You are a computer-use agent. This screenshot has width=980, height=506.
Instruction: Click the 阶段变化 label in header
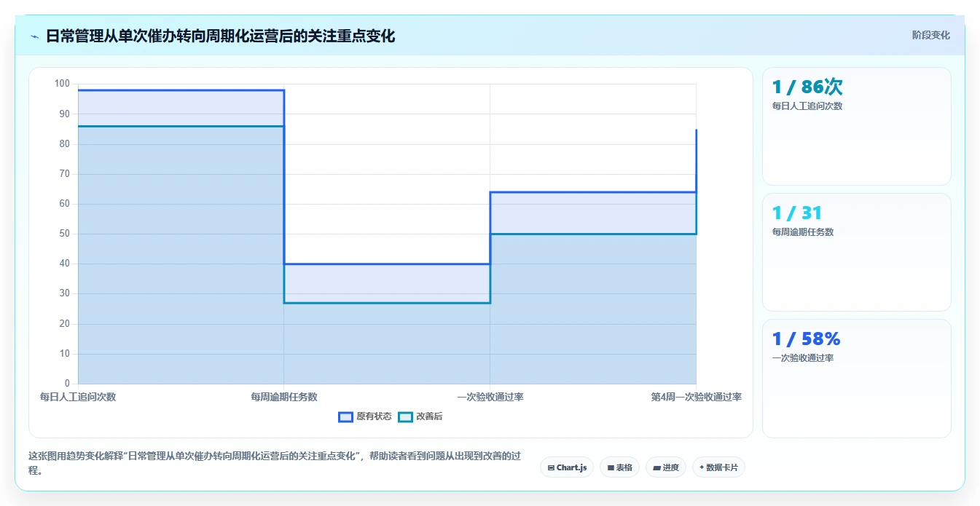[930, 35]
